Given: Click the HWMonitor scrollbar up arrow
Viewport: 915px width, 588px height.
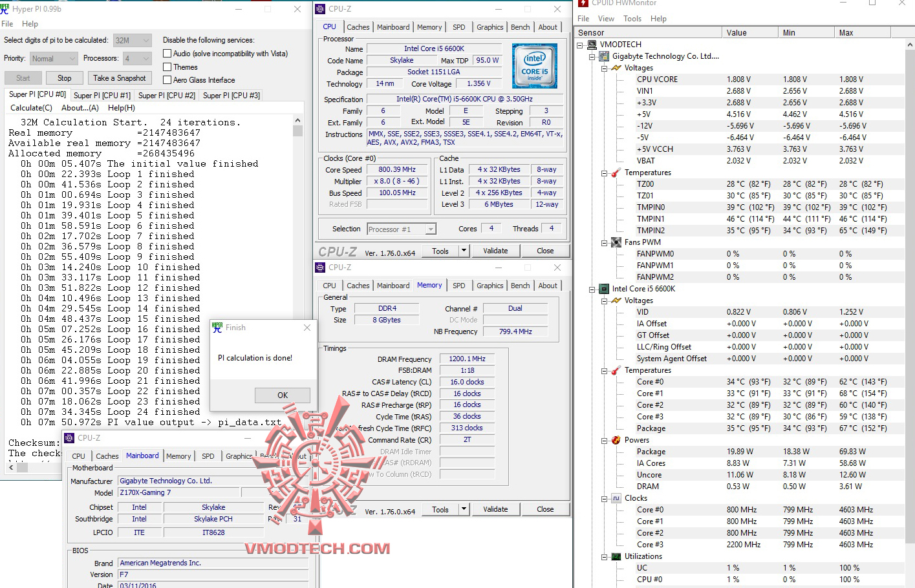Looking at the screenshot, I should (x=910, y=45).
